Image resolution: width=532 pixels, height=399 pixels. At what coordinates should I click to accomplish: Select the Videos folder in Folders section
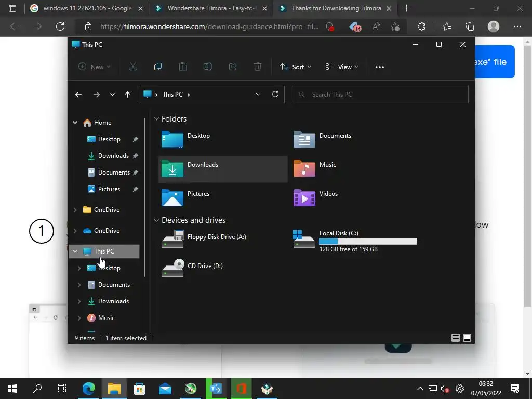[354, 198]
